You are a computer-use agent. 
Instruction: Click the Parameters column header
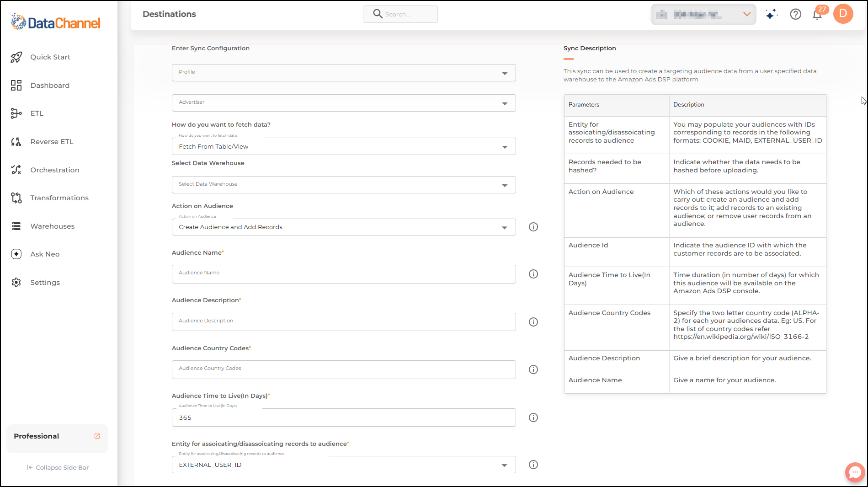click(x=617, y=105)
